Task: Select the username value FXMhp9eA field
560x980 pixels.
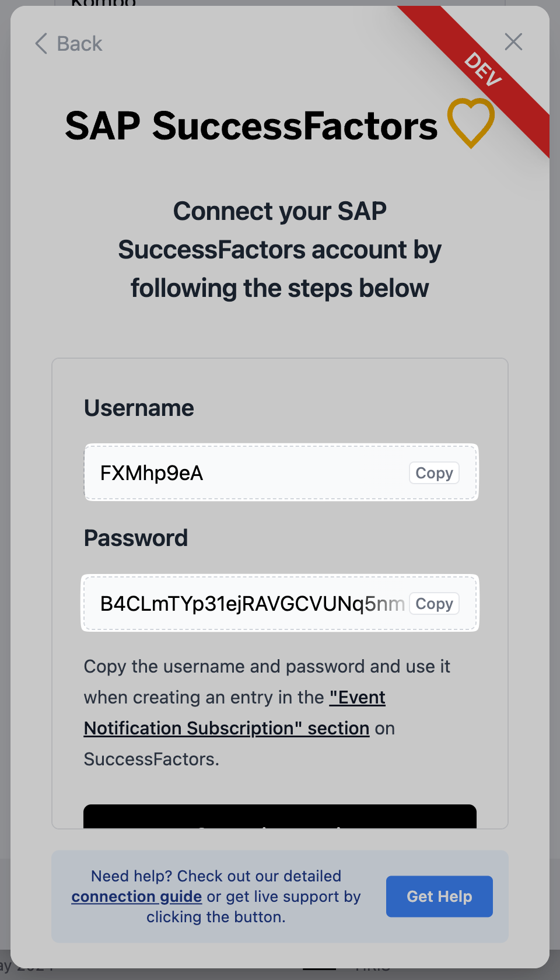Action: click(x=281, y=473)
